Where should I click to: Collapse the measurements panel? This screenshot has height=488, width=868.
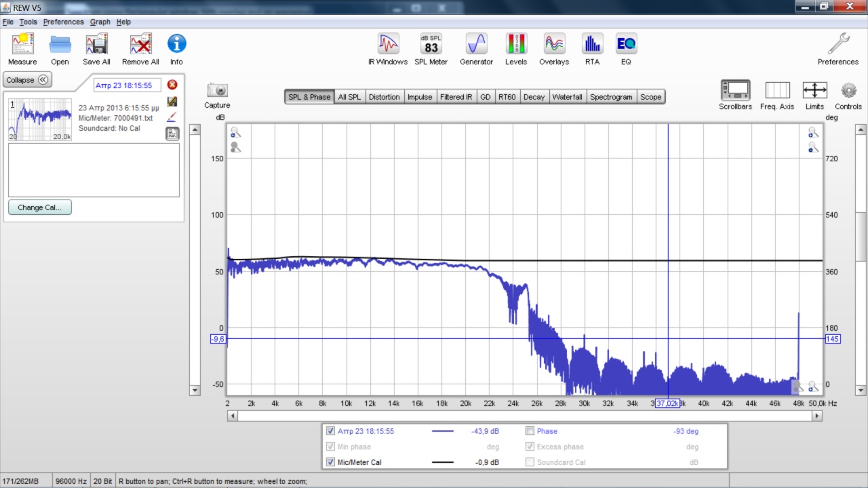pos(27,80)
